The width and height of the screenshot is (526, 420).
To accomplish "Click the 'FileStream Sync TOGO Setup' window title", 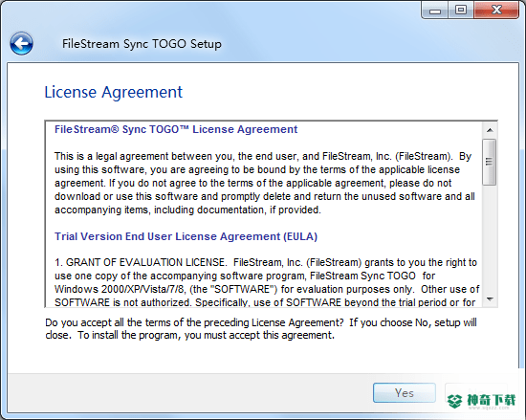I will [x=142, y=44].
